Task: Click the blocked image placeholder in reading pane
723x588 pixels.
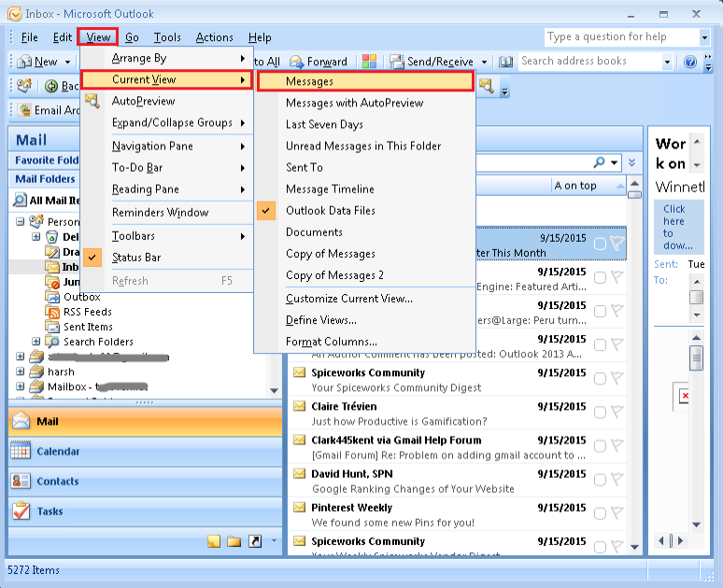Action: pos(685,396)
